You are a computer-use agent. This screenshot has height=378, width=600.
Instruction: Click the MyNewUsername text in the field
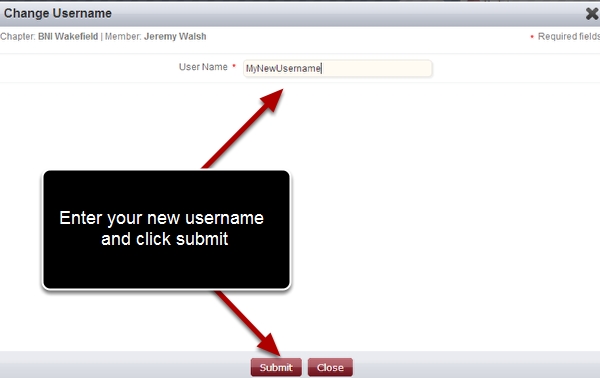(283, 68)
